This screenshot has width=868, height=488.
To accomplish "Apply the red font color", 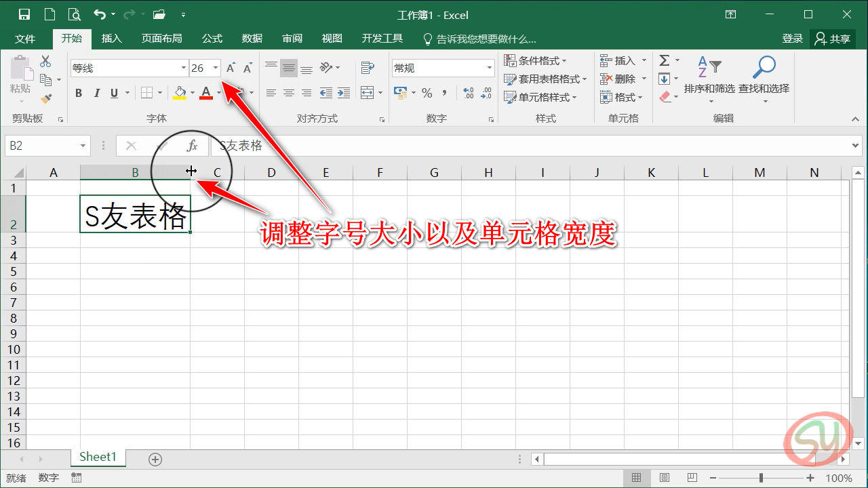I will 206,93.
